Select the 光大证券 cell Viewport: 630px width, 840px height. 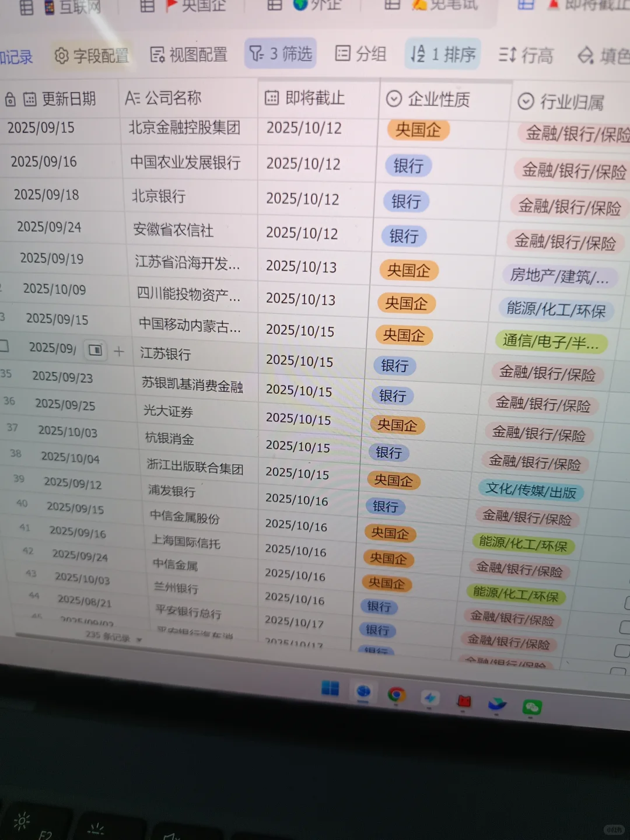click(169, 411)
